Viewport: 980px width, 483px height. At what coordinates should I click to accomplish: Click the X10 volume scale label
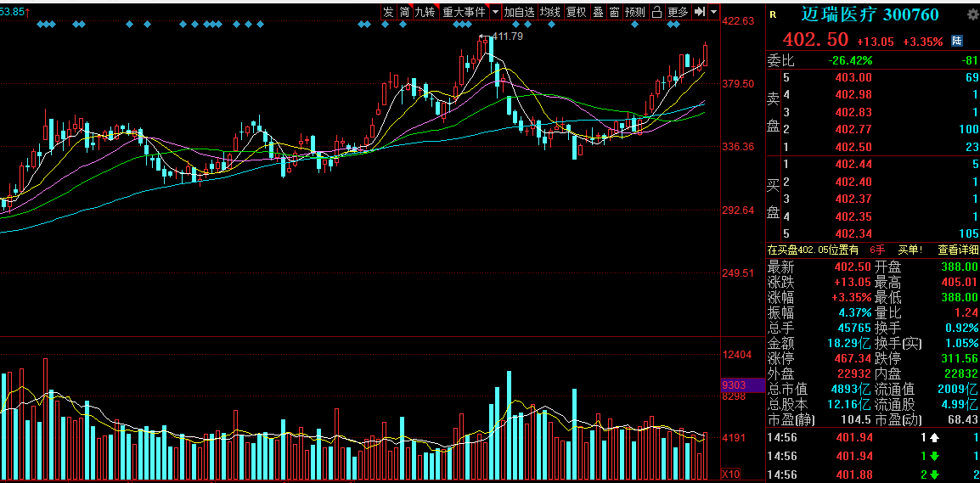coord(731,473)
